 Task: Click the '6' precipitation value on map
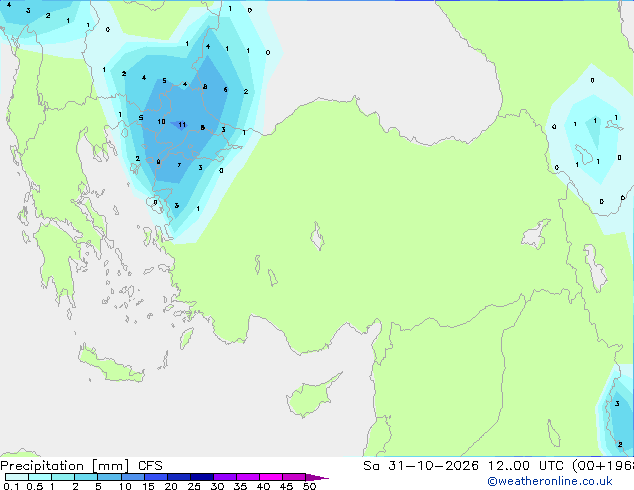(225, 90)
